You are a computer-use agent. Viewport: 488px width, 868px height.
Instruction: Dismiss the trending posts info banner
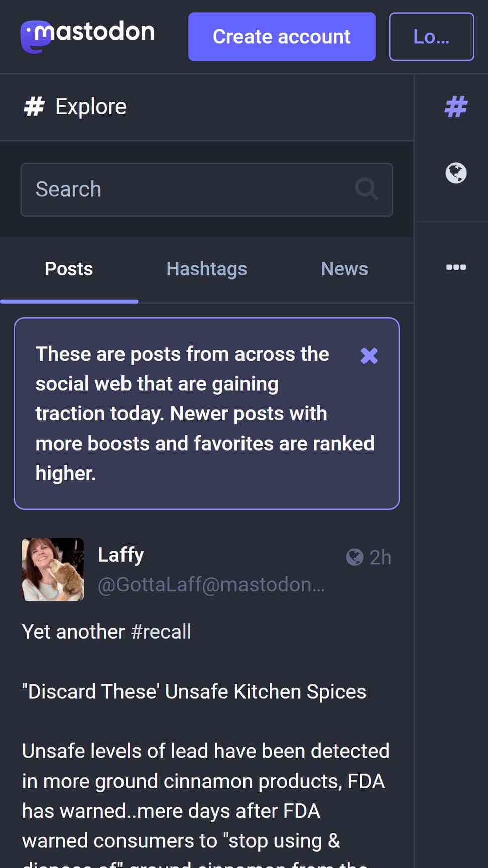tap(369, 356)
